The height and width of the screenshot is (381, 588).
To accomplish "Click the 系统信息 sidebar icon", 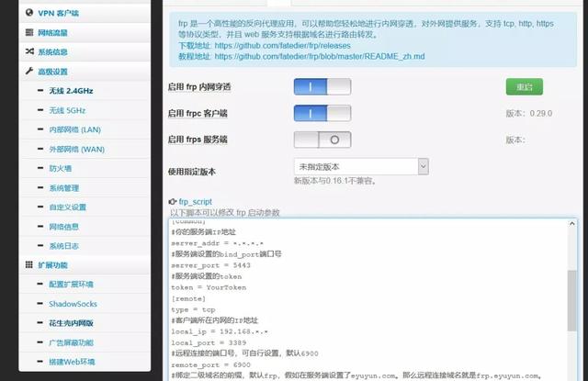I will 30,51.
